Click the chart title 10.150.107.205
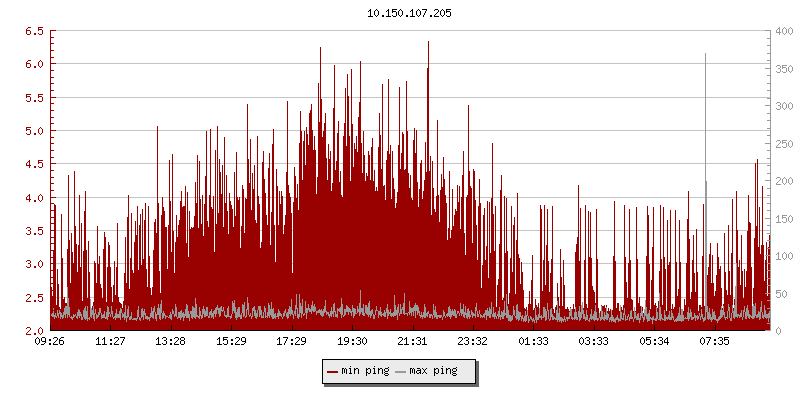The height and width of the screenshot is (400, 800). [x=410, y=14]
